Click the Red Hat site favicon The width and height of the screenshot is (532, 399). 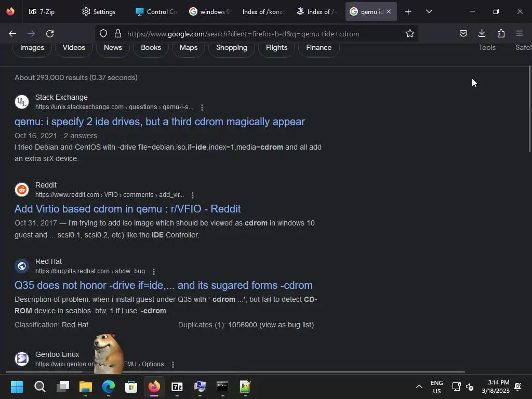22,265
